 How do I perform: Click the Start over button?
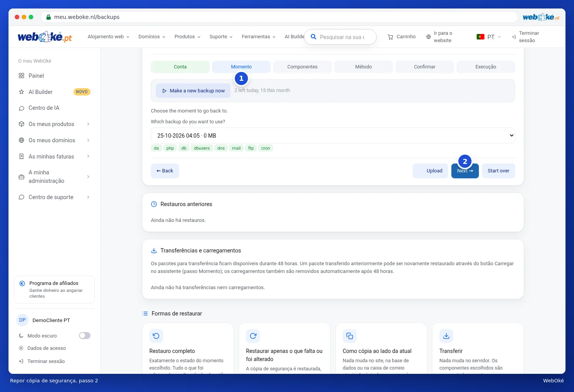[499, 171]
